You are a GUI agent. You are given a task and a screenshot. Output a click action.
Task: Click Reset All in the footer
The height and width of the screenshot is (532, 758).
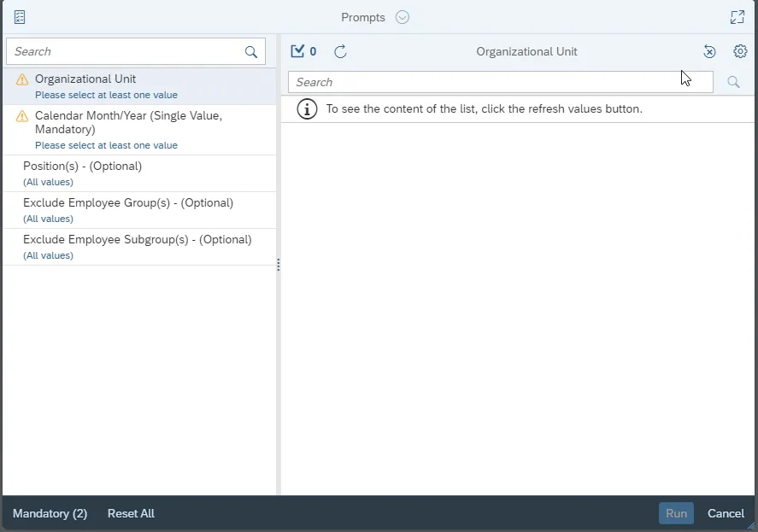click(x=131, y=513)
